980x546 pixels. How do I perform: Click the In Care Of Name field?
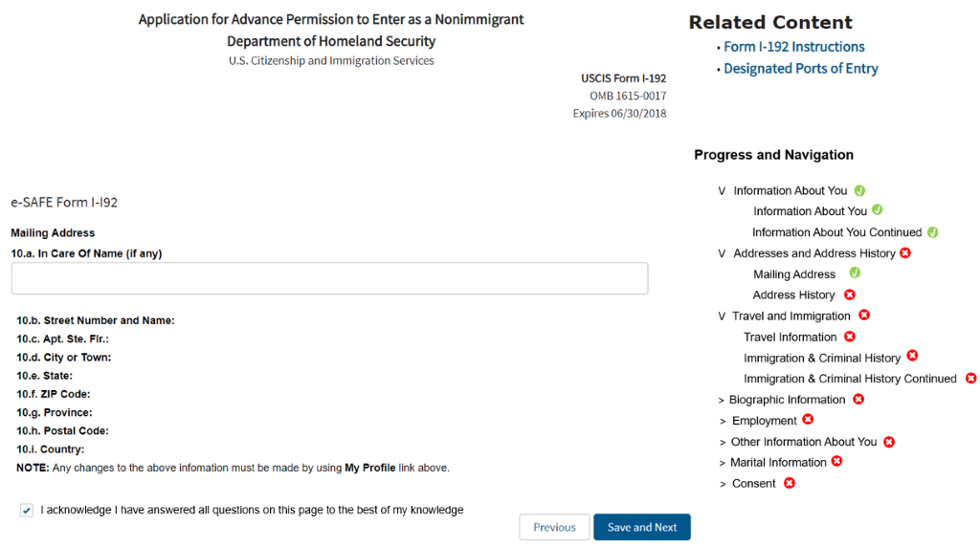[x=329, y=278]
